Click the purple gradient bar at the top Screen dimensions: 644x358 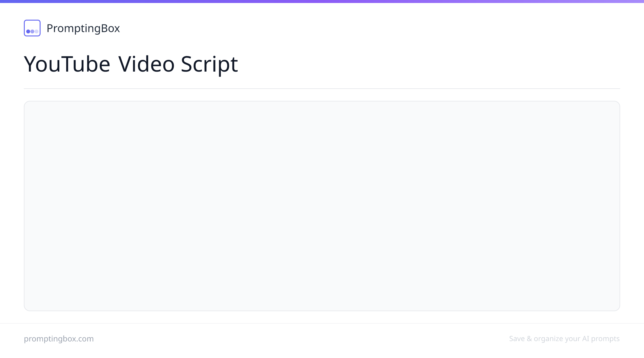[322, 1]
